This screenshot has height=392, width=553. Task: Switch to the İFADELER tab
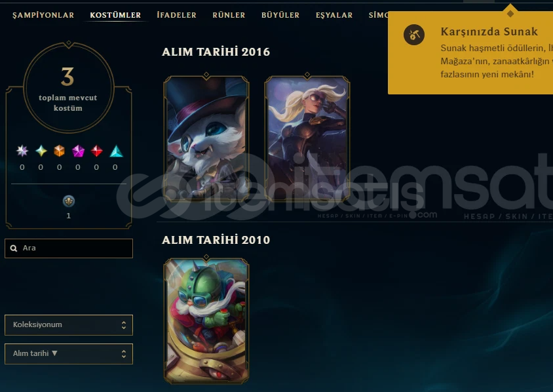177,15
